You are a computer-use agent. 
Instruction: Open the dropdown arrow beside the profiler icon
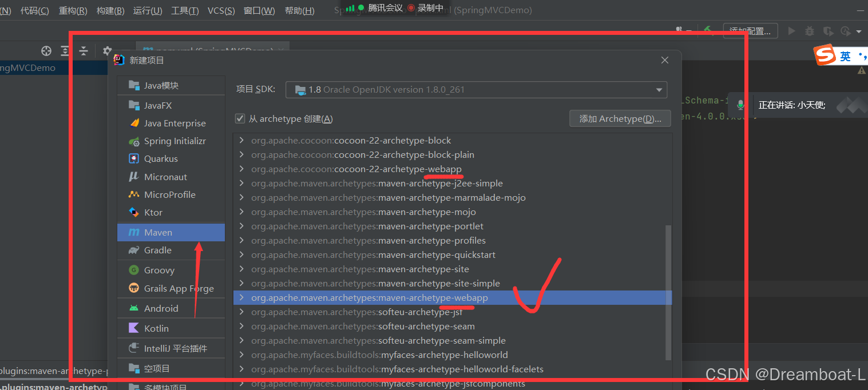click(859, 31)
